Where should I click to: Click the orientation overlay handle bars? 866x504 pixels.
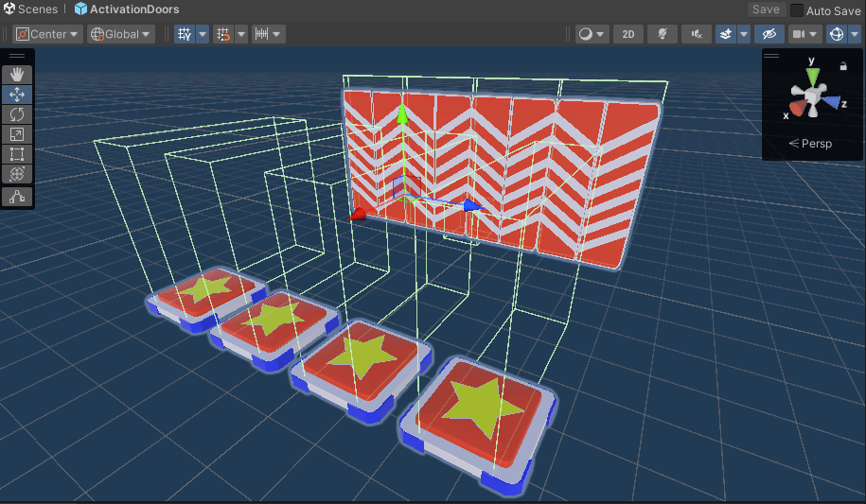pyautogui.click(x=771, y=55)
